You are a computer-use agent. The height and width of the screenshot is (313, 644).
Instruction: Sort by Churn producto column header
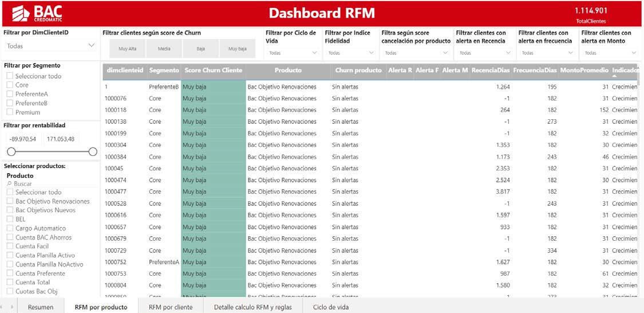(358, 71)
